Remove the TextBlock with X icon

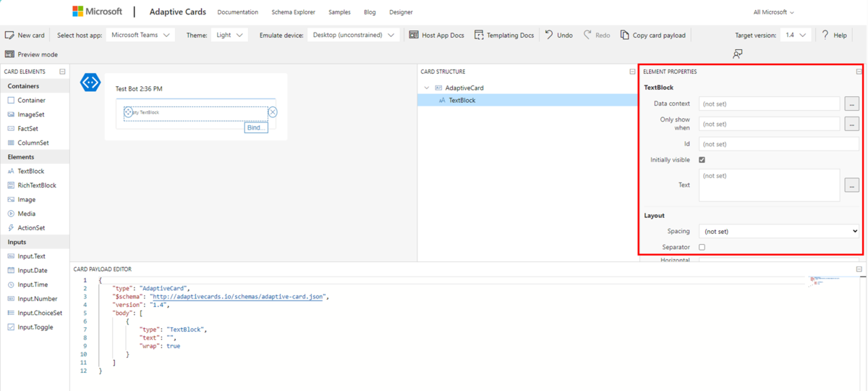[x=273, y=112]
